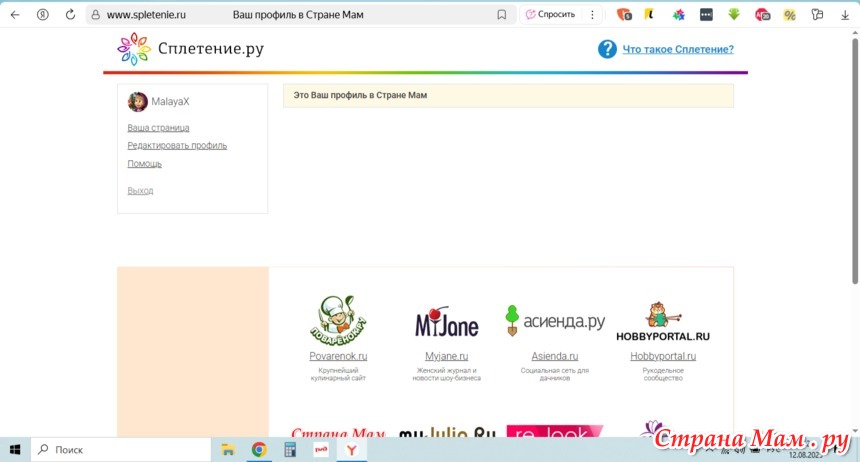The width and height of the screenshot is (860, 462).
Task: Click the Женский журнал и новости шоу-бизнеса text
Action: click(446, 374)
